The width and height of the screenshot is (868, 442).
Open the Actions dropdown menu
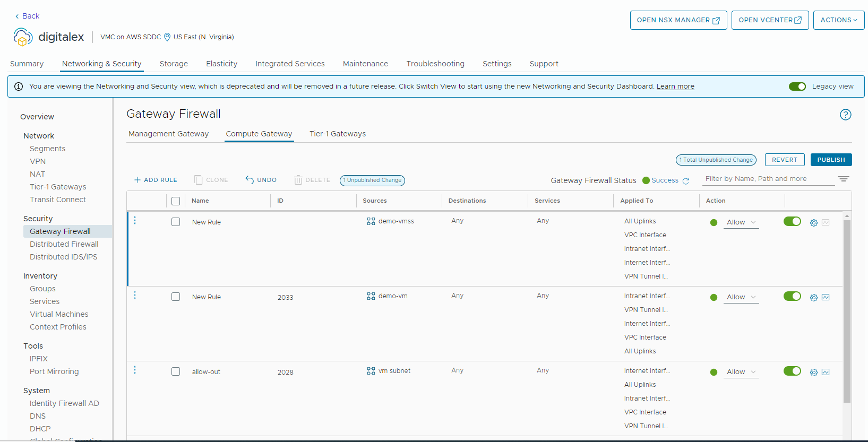(838, 20)
